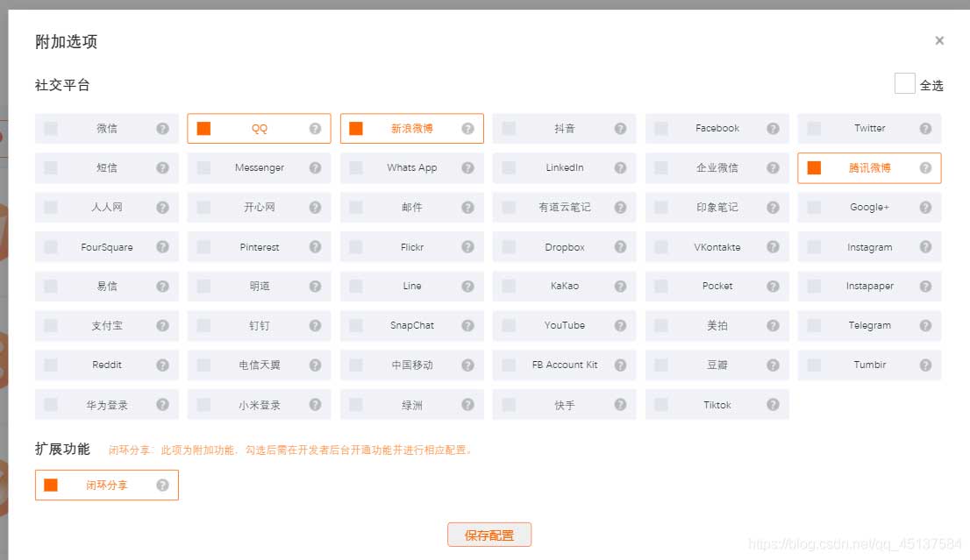Select the FB Account Kit label

click(564, 365)
